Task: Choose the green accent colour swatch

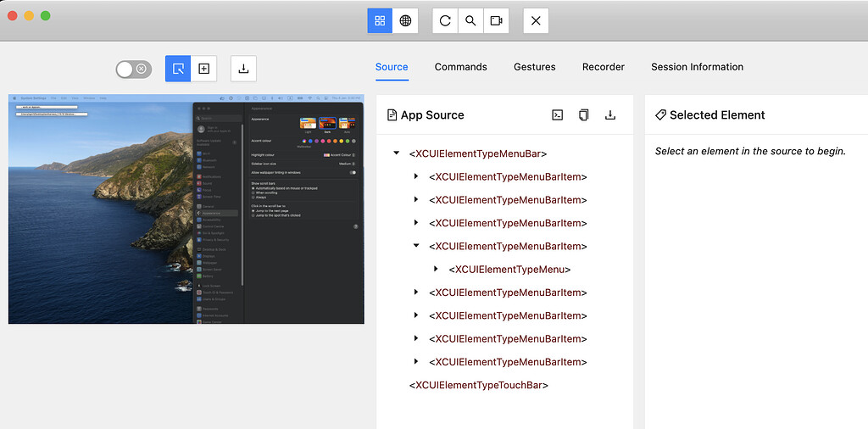Action: pyautogui.click(x=347, y=142)
